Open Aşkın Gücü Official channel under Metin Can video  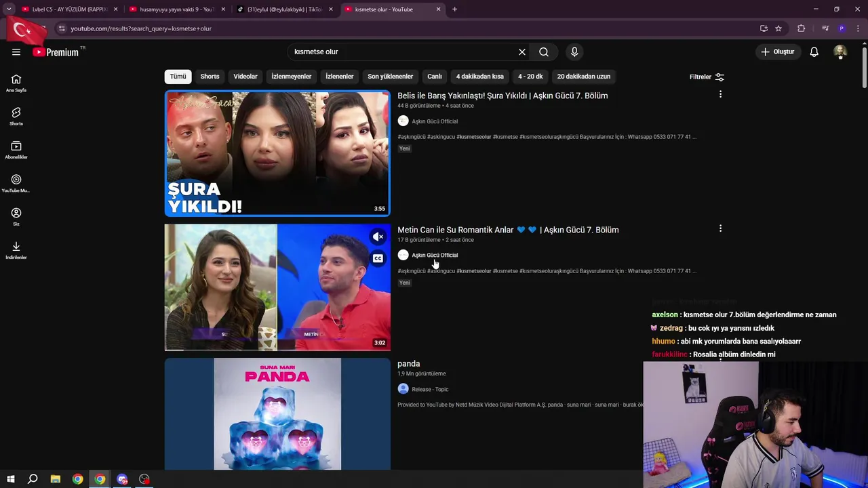[x=435, y=256]
